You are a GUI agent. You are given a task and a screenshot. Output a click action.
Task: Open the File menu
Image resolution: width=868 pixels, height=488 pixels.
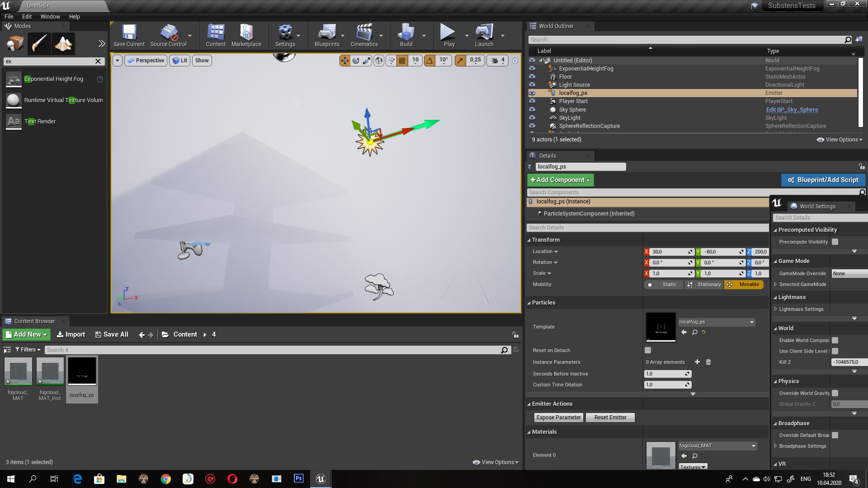coord(9,16)
